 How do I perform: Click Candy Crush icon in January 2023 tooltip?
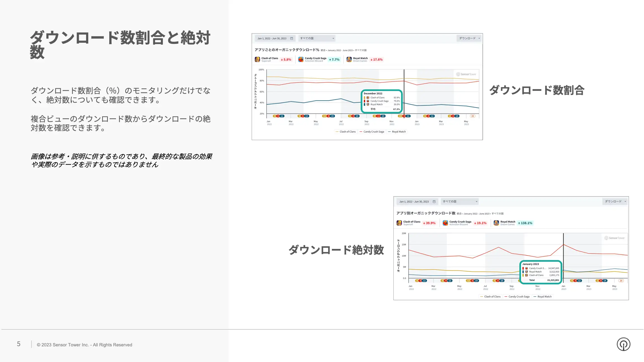click(x=527, y=268)
